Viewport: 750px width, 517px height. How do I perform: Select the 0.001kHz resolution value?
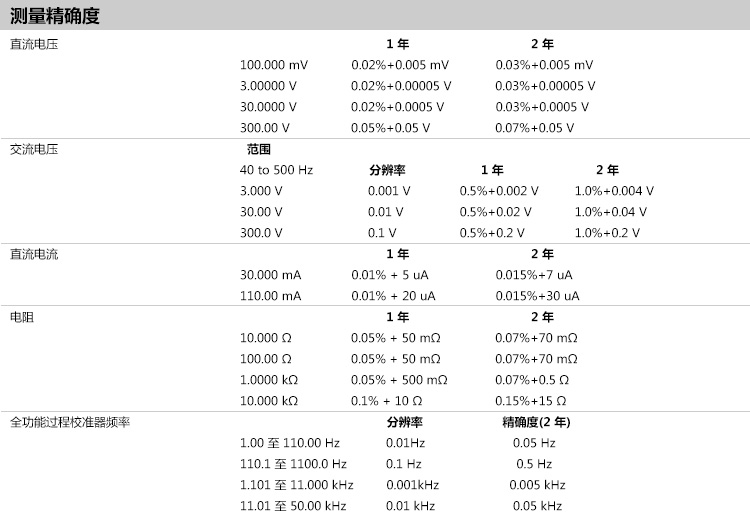[412, 485]
